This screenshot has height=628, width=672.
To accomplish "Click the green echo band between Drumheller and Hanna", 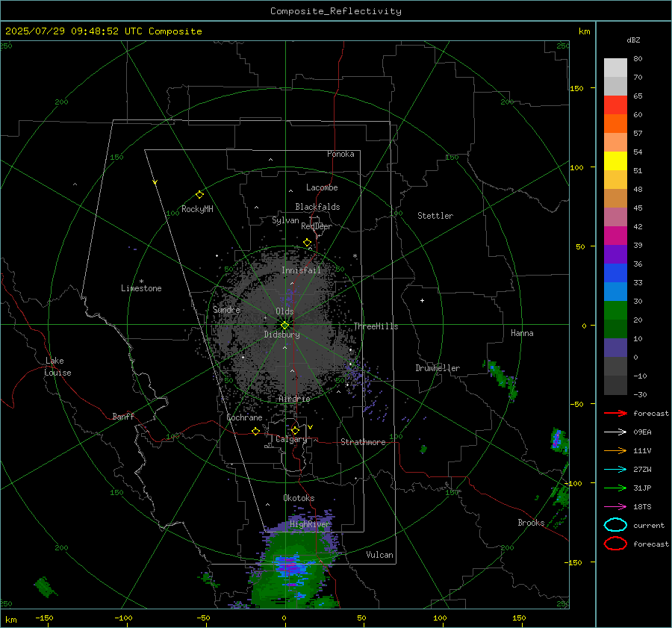I will coord(502,379).
